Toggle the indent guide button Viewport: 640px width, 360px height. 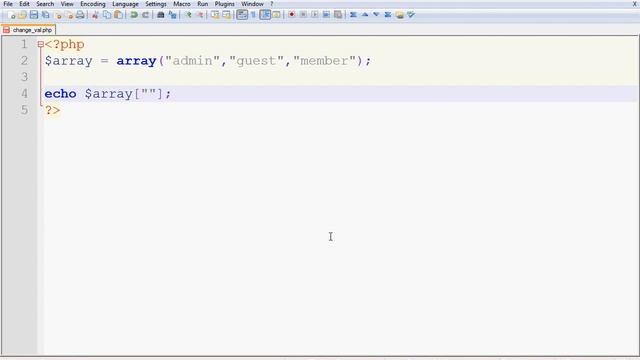point(265,15)
